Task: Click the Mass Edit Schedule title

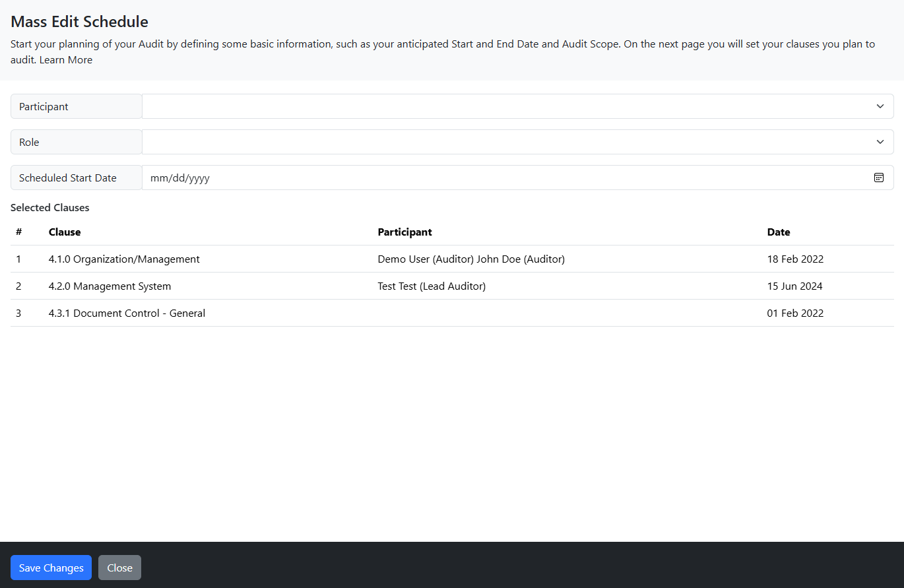Action: coord(80,22)
